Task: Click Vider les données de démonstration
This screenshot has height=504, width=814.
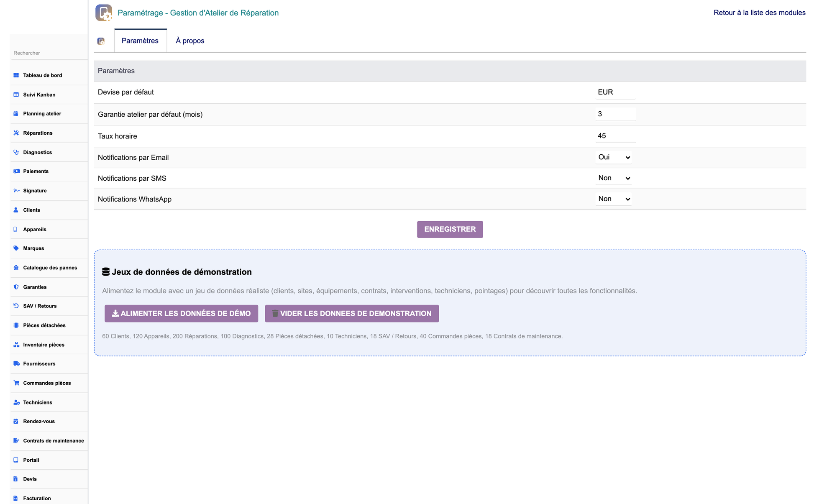Action: pos(352,313)
